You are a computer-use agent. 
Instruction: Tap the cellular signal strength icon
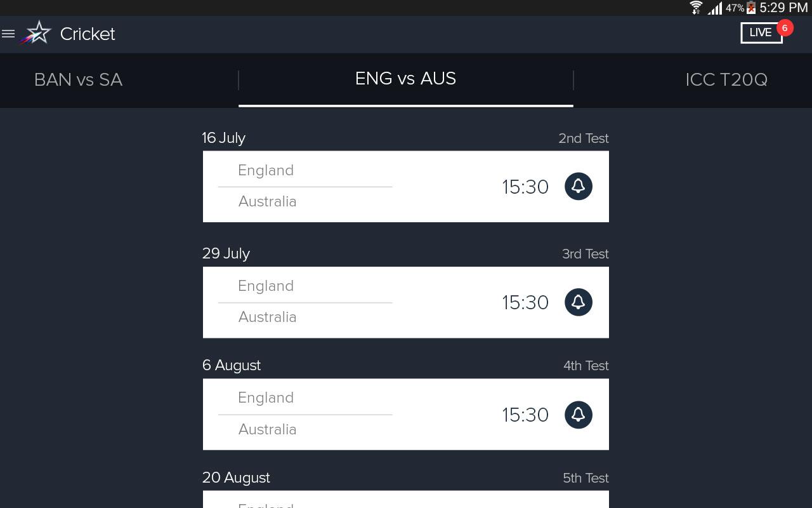pos(715,8)
